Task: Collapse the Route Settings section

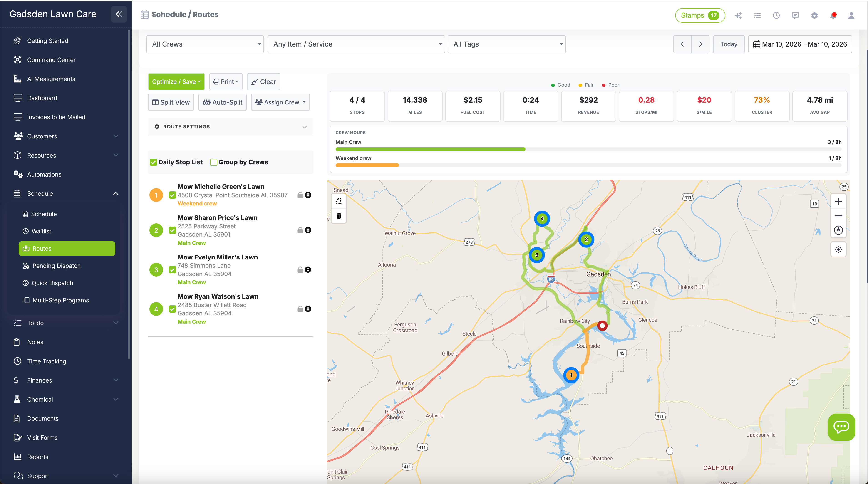Action: pyautogui.click(x=304, y=127)
